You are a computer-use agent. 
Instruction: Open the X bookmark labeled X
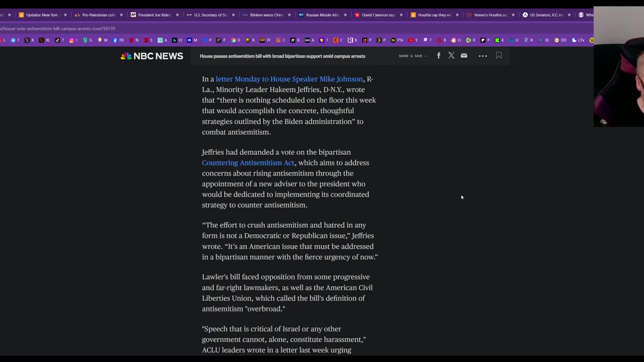tap(30, 40)
